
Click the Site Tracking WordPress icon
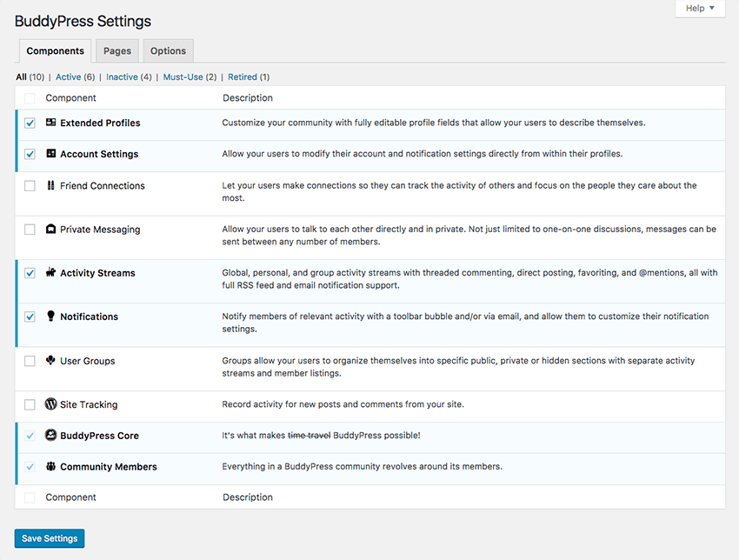point(51,404)
